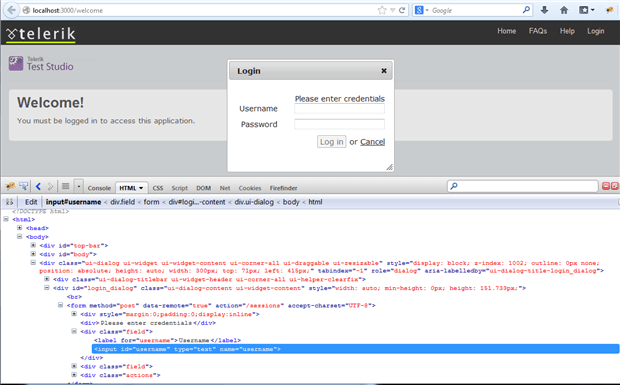Viewport: 620px width, 385px height.
Task: Switch to the Net tab
Action: point(225,188)
